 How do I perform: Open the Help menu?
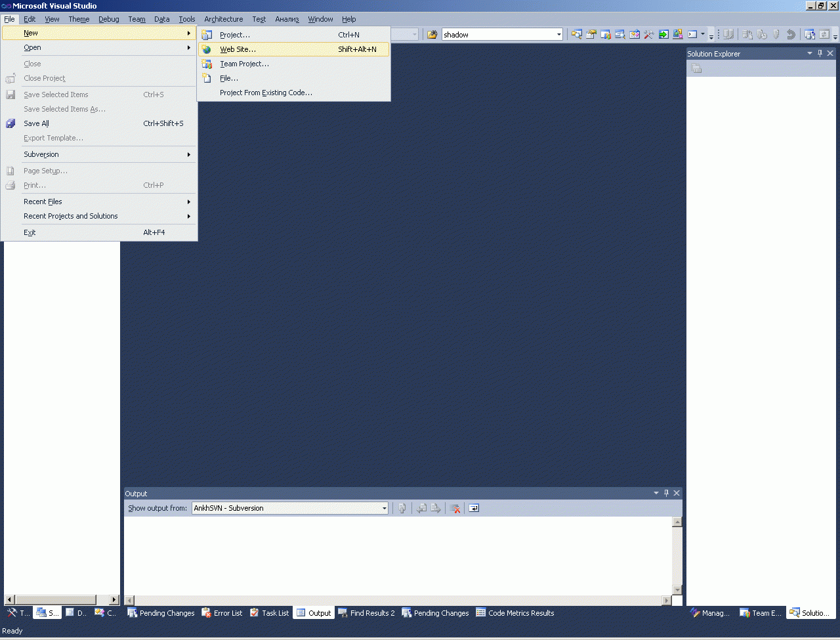(x=349, y=19)
